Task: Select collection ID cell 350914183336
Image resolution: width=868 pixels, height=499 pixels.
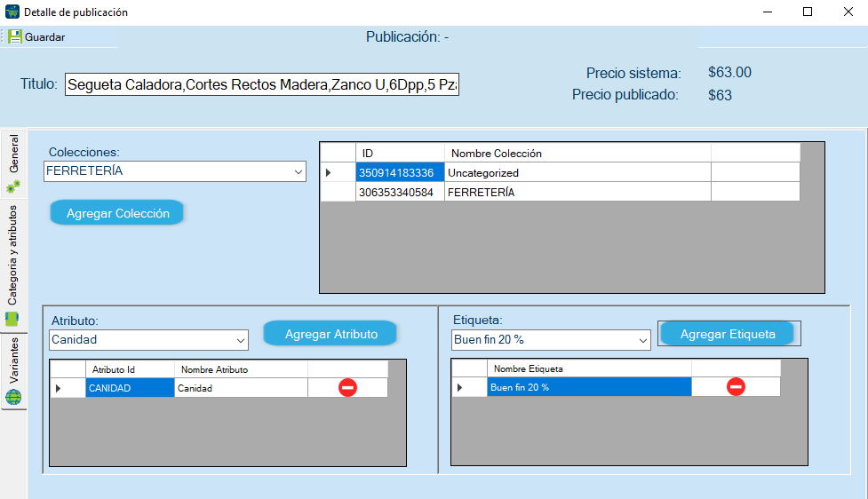Action: pos(400,172)
